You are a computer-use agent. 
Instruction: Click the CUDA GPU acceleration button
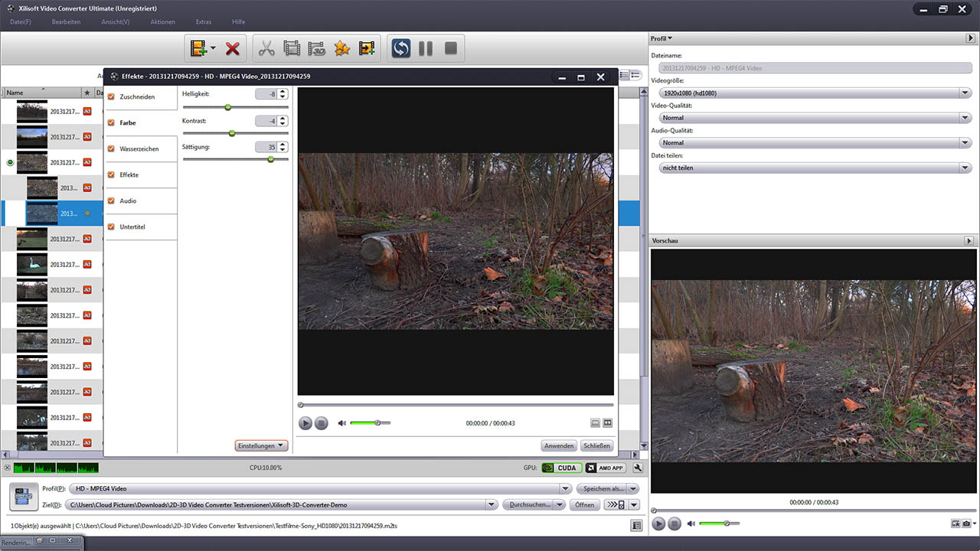560,468
